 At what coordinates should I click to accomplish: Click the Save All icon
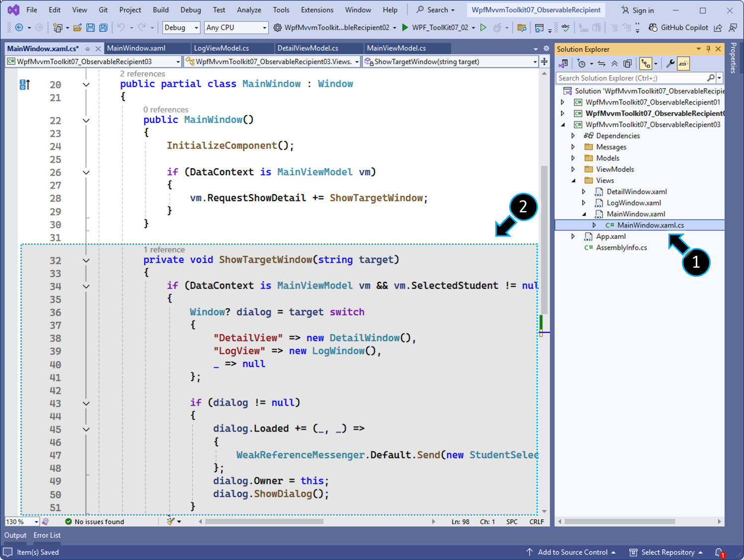pos(103,28)
